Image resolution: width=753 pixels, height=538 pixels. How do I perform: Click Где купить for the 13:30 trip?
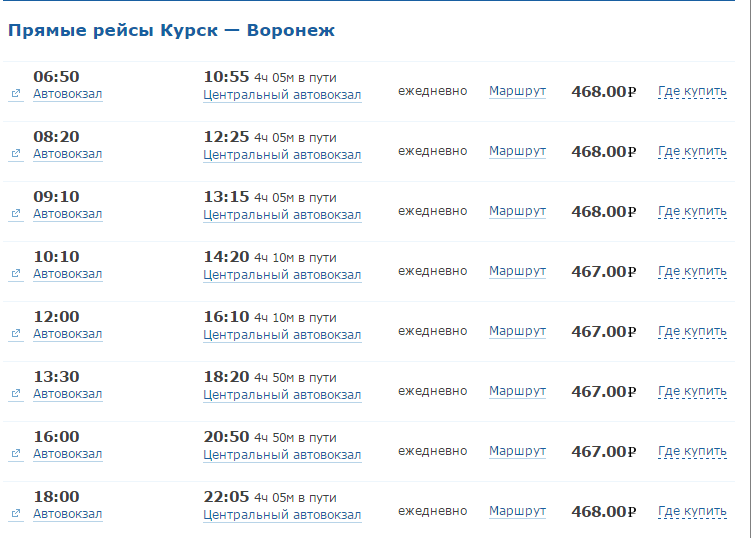[x=692, y=391]
